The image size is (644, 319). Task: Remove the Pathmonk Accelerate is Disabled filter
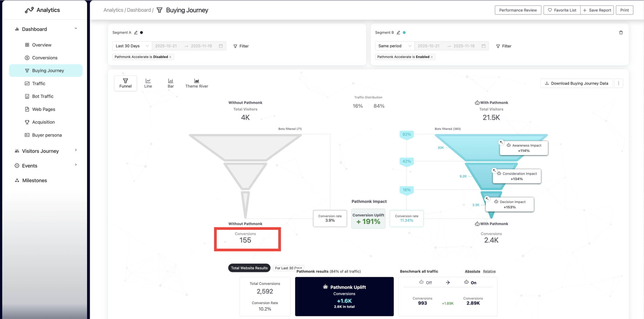tap(170, 57)
